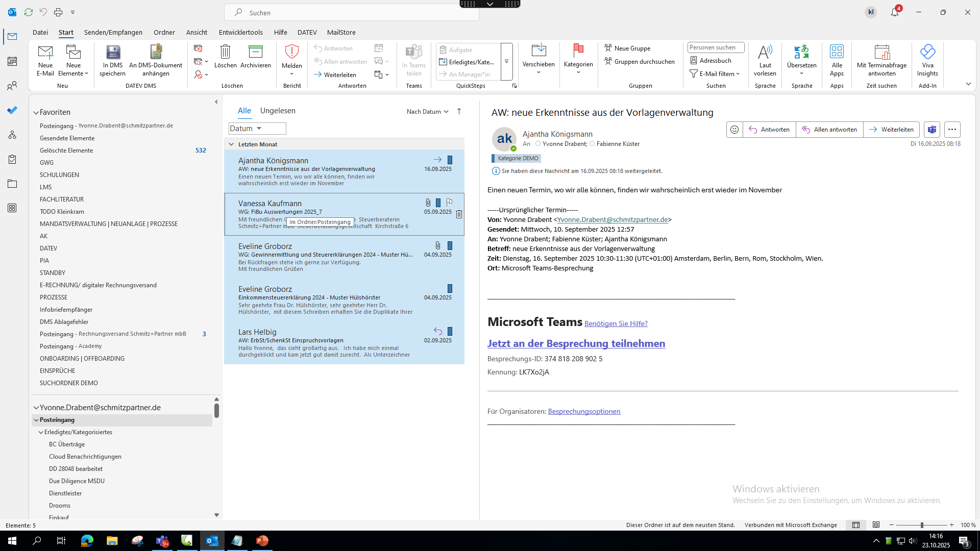Click In DMS speichern icon
This screenshot has height=551, width=980.
[x=113, y=61]
